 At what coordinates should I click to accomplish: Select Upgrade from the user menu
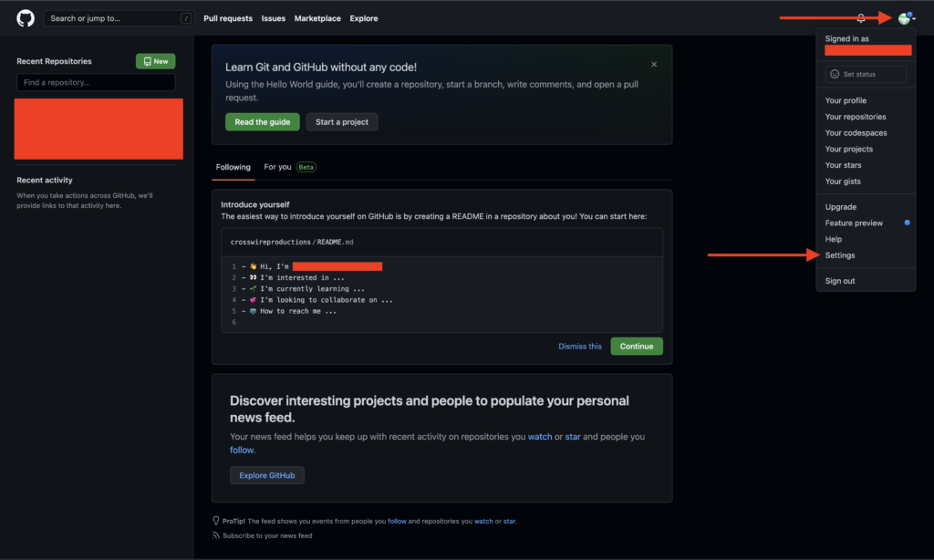point(840,207)
